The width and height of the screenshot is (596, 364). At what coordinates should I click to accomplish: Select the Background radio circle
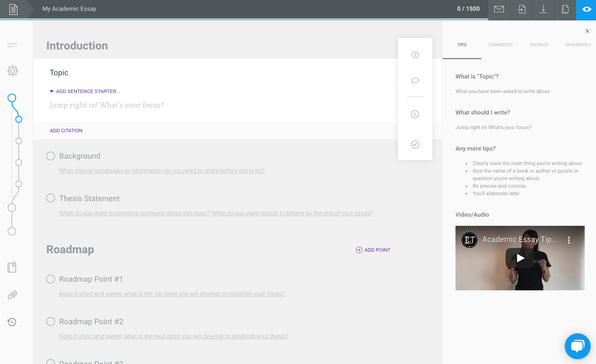pyautogui.click(x=51, y=156)
